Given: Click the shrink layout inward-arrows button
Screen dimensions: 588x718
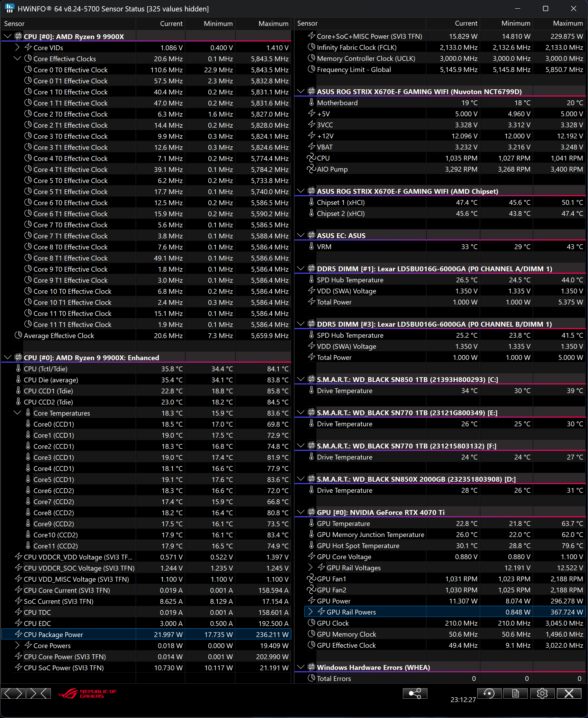Looking at the screenshot, I should click(x=38, y=693).
